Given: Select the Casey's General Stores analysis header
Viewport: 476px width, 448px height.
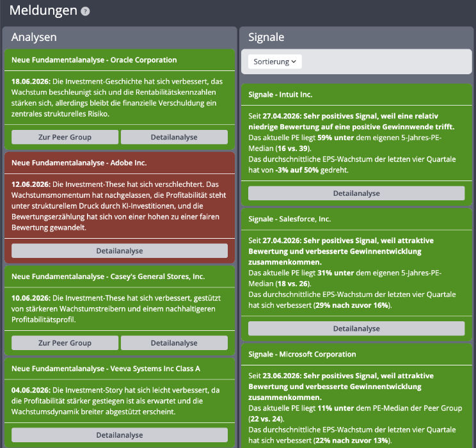Looking at the screenshot, I should tap(120, 276).
